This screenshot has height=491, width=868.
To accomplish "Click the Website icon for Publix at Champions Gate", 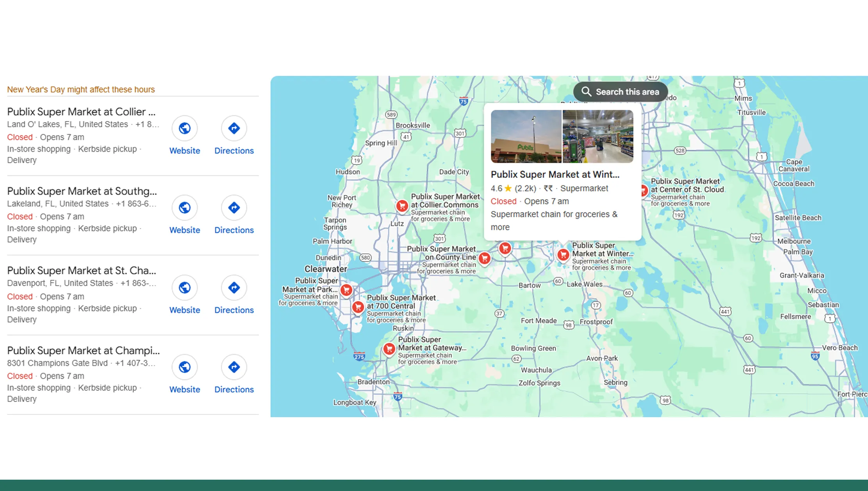I will point(184,367).
